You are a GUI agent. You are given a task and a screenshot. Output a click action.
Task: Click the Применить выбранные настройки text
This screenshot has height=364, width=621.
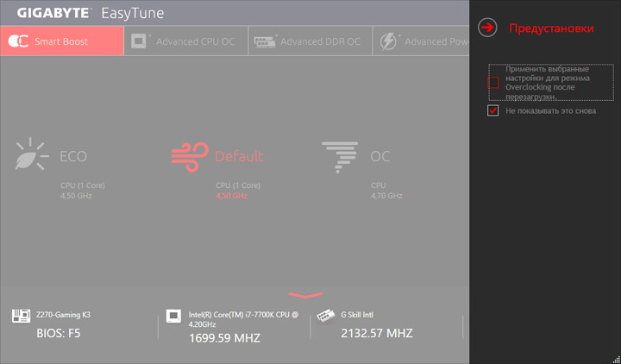click(548, 83)
